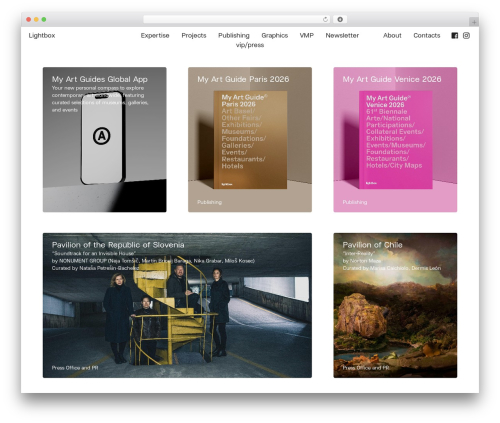The width and height of the screenshot is (500, 423).
Task: Open My Art Guide Venice 2026 card
Action: (395, 139)
